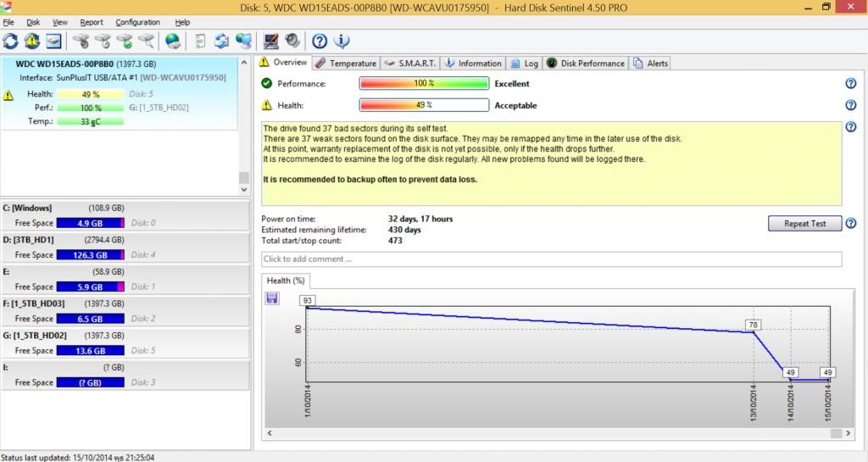Select C: [Windows] partition row
The image size is (868, 462).
point(125,216)
